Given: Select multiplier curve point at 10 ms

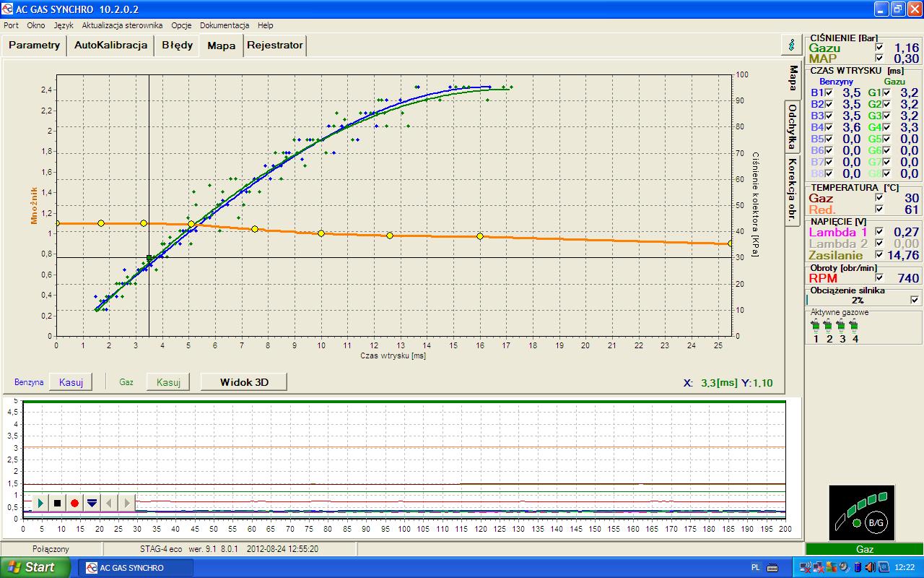Looking at the screenshot, I should [321, 233].
